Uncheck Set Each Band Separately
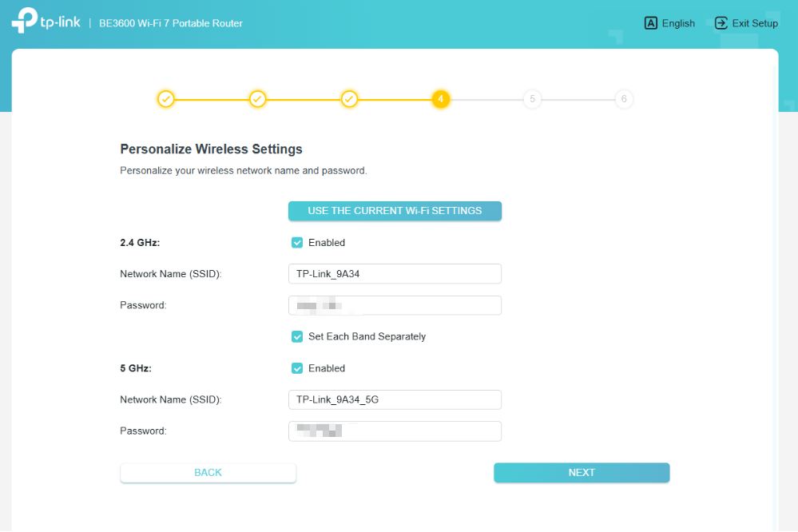Screen dimensions: 798x532 [x=297, y=336]
